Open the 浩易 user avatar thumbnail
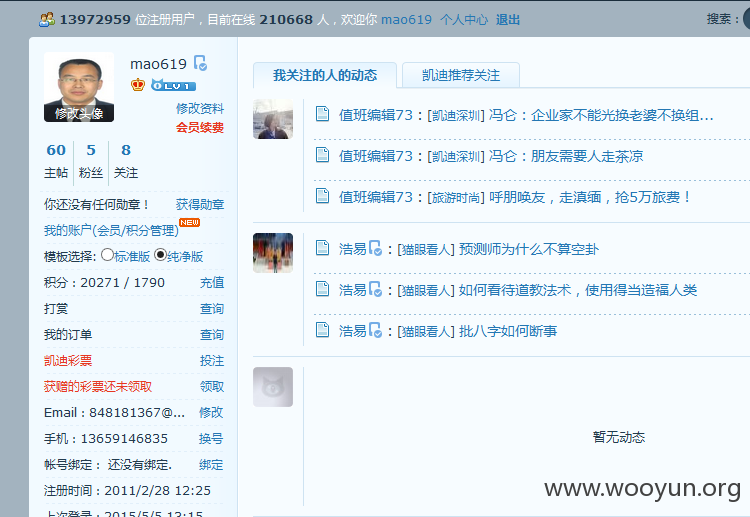This screenshot has width=750, height=517. tap(273, 253)
